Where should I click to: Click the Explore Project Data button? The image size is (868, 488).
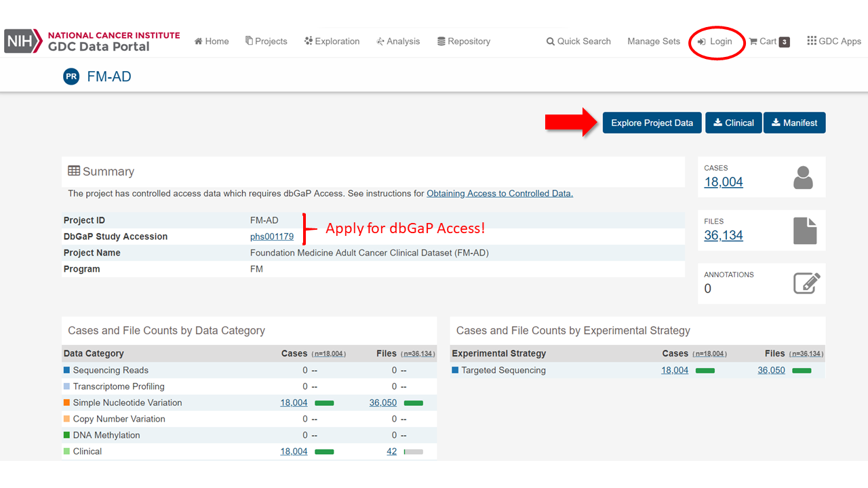(652, 123)
